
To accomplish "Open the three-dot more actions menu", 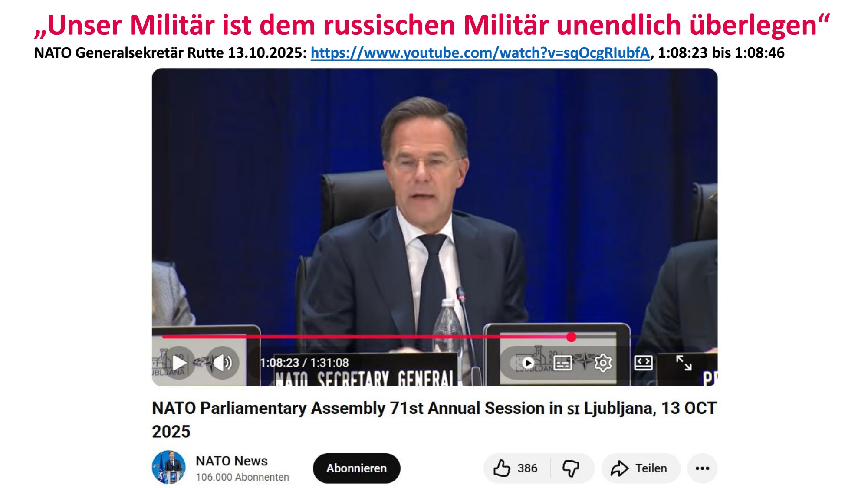I will (x=702, y=468).
